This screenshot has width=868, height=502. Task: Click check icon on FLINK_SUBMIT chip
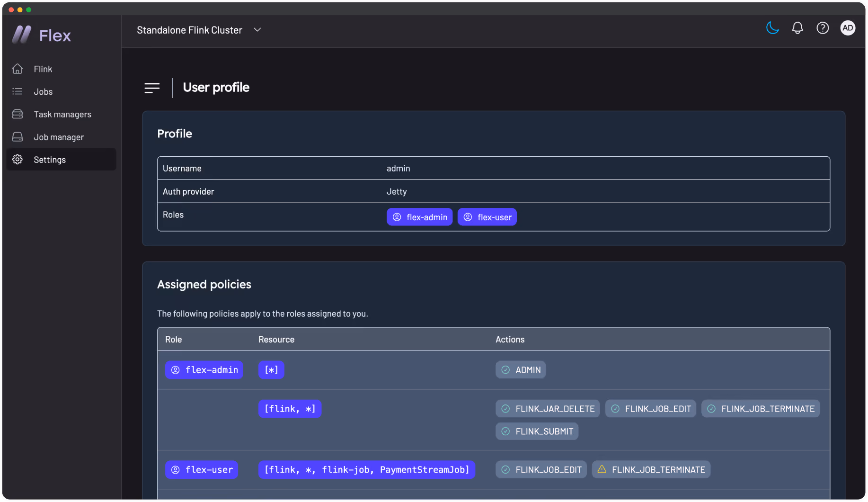pos(505,432)
